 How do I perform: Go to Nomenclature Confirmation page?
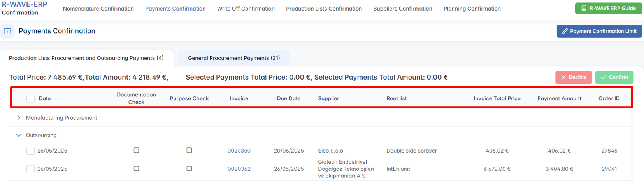[x=98, y=9]
